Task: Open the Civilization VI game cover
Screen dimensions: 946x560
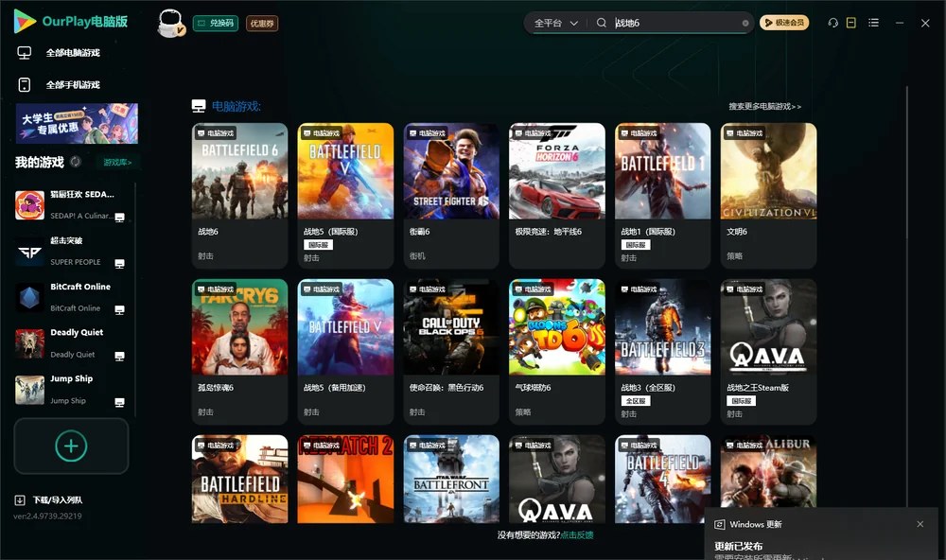Action: pos(768,171)
